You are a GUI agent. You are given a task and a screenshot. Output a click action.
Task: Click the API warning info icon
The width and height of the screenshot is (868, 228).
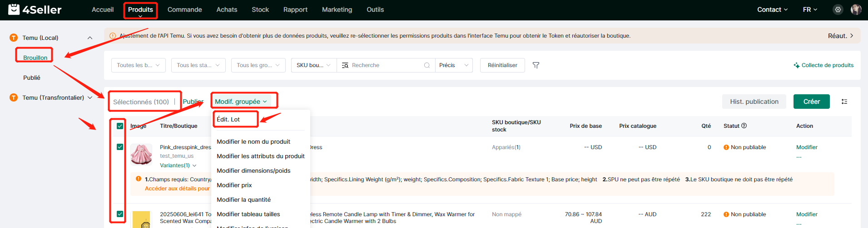coord(113,35)
